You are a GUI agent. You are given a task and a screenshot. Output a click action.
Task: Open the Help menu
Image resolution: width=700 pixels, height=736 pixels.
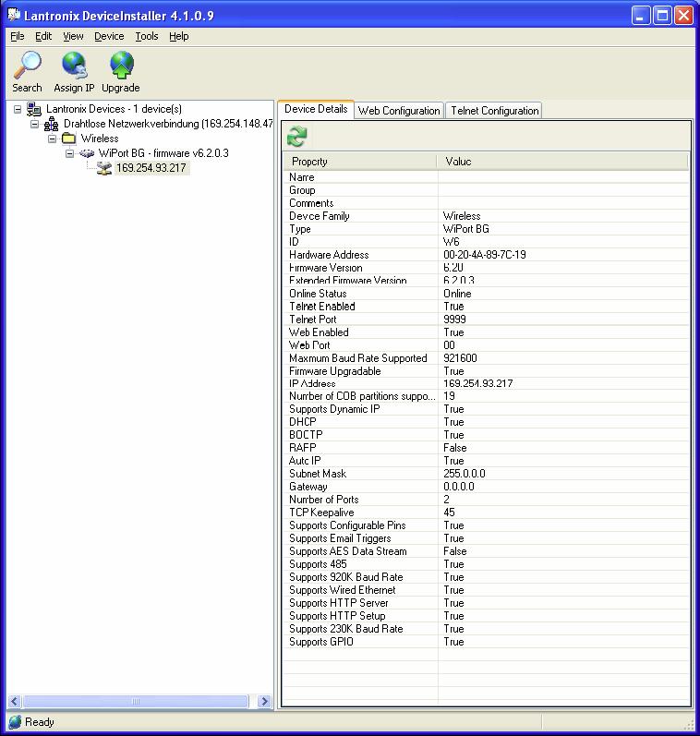click(x=179, y=36)
